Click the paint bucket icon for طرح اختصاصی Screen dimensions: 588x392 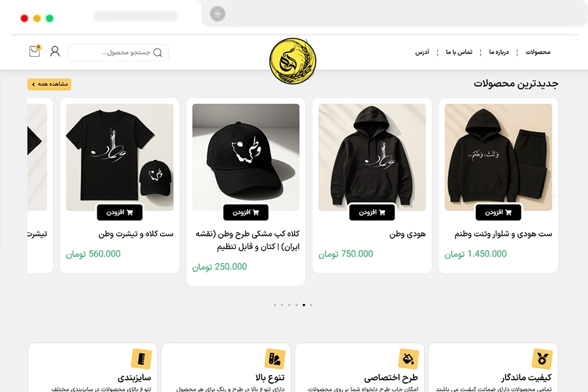click(x=408, y=359)
